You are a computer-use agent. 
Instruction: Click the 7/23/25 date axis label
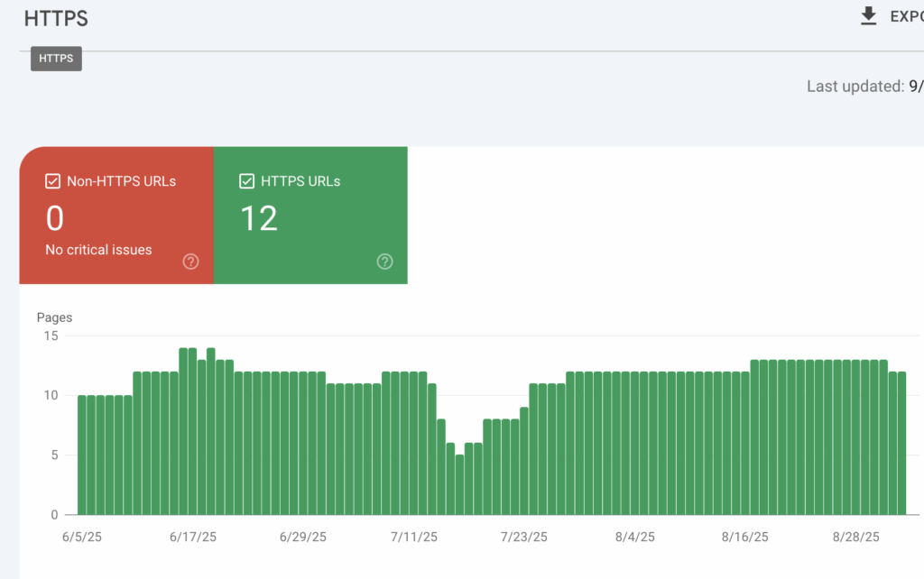[x=524, y=537]
